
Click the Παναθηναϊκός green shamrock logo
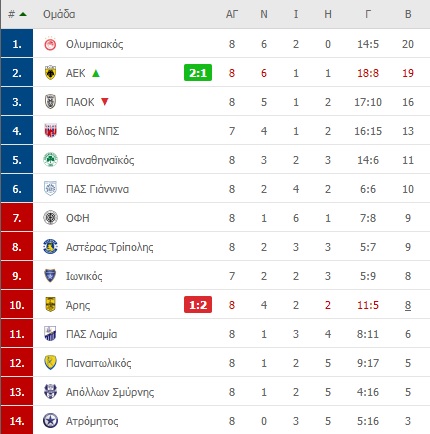pyautogui.click(x=50, y=160)
